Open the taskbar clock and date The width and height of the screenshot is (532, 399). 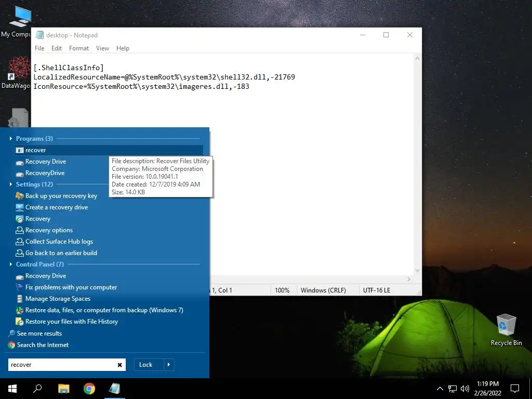(487, 389)
